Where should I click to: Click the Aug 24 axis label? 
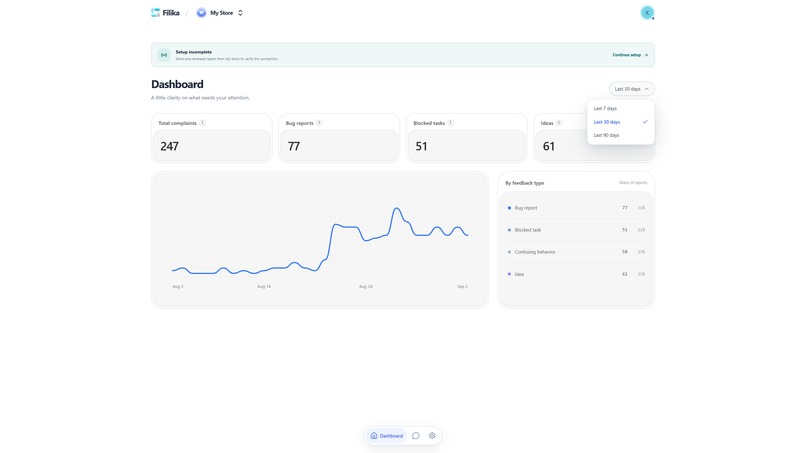pyautogui.click(x=365, y=286)
